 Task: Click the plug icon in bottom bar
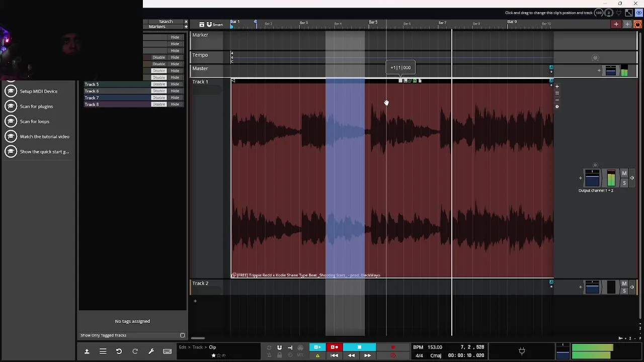pyautogui.click(x=522, y=351)
